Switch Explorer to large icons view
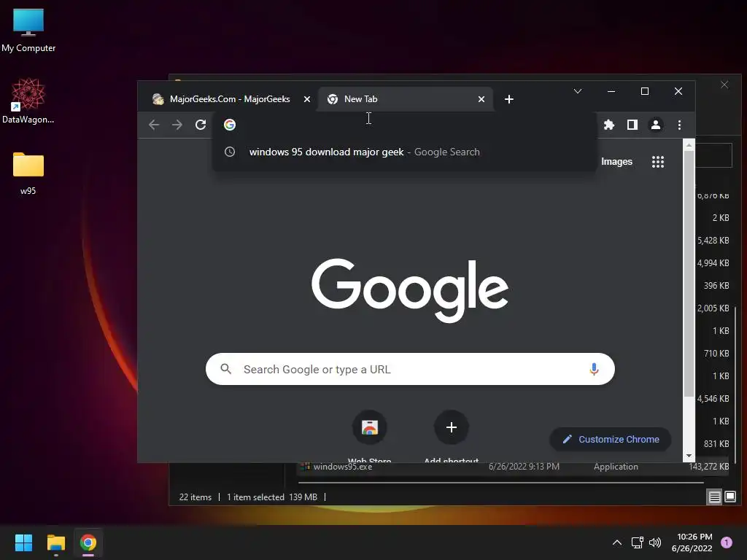This screenshot has width=747, height=560. pos(729,497)
